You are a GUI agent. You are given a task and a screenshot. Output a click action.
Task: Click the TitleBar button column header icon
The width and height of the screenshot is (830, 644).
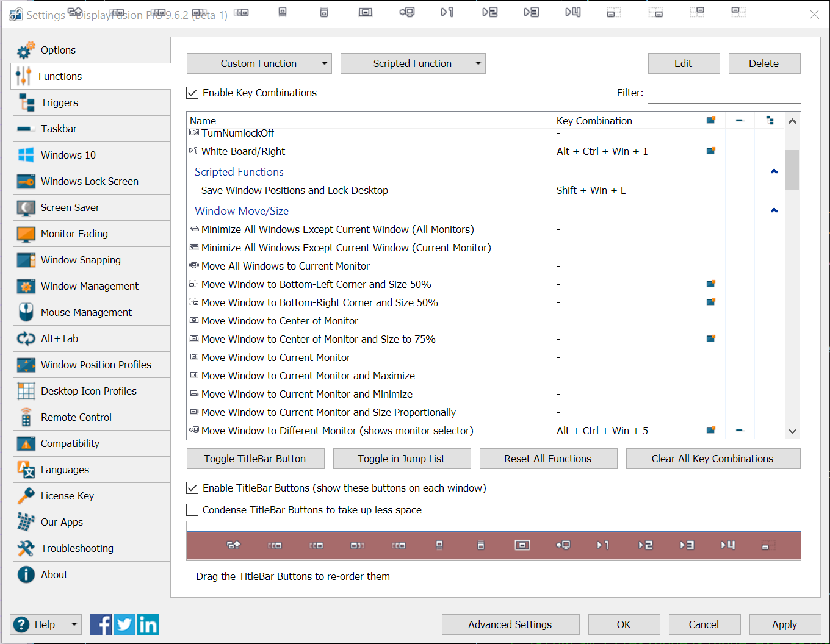(710, 121)
